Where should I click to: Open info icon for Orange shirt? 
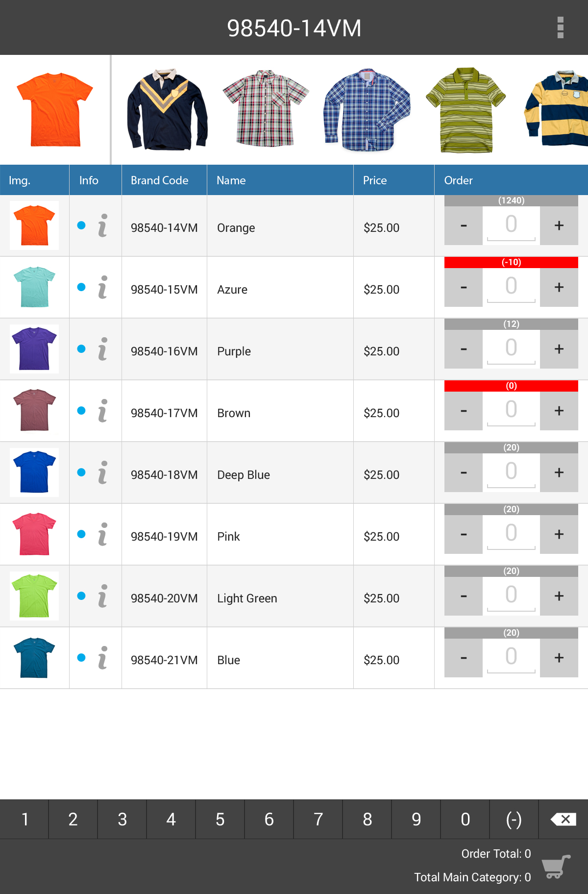click(102, 225)
